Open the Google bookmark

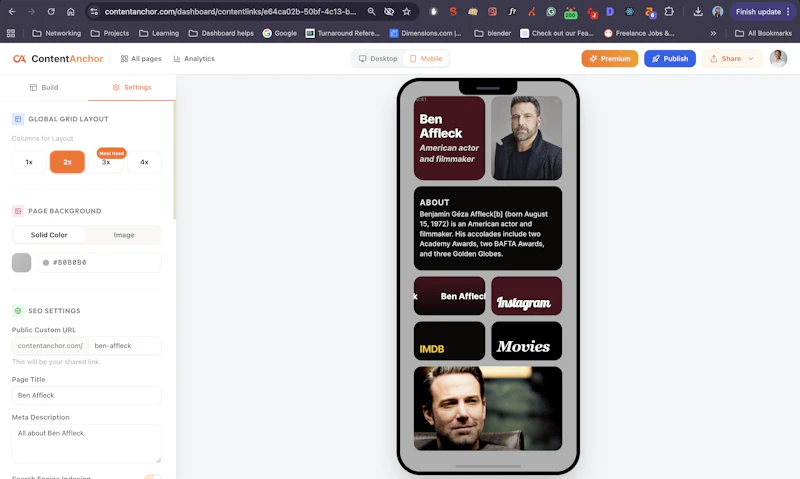point(280,33)
